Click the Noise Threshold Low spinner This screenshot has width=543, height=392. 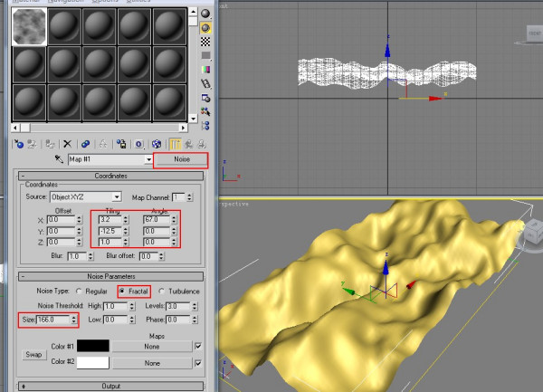132,320
